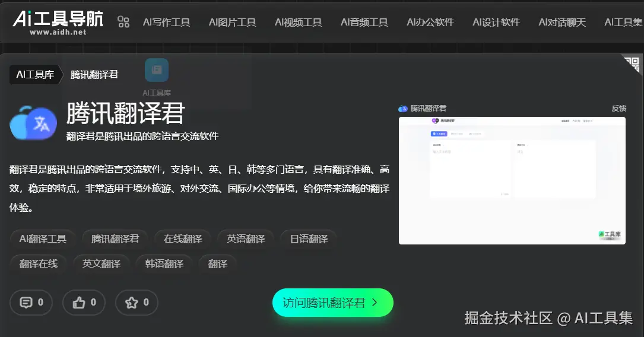644x337 pixels.
Task: Open the AI写作工具 menu
Action: pos(166,22)
